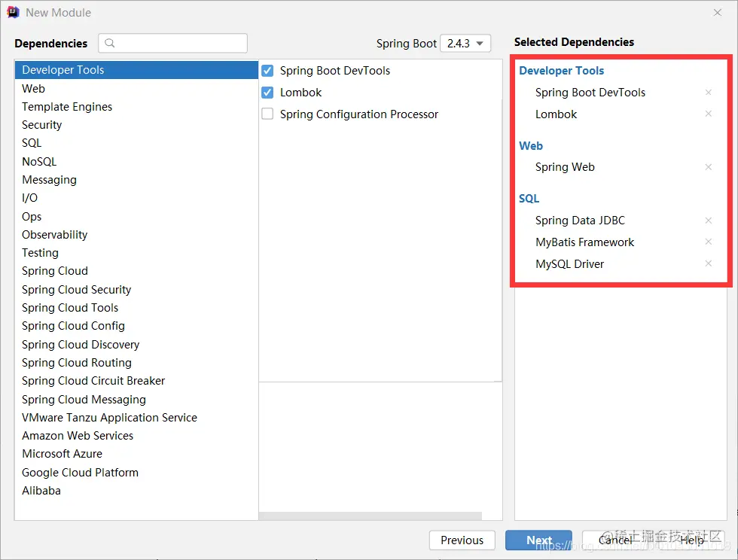Click the Next button
The height and width of the screenshot is (560, 738).
[539, 540]
